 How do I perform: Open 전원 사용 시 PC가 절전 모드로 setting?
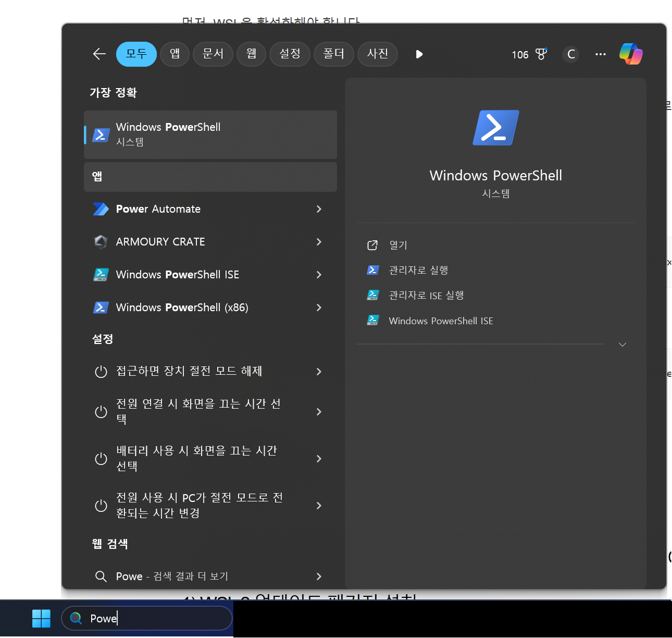point(210,506)
